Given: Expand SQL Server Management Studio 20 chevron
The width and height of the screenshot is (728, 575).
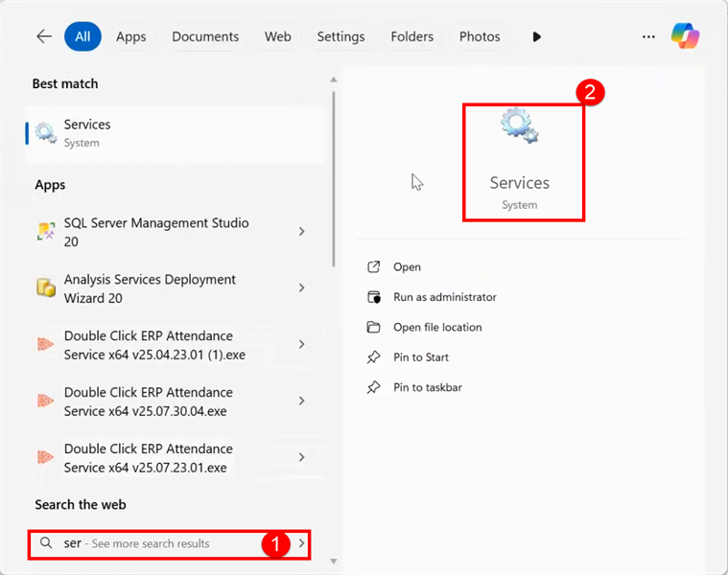Looking at the screenshot, I should [302, 231].
